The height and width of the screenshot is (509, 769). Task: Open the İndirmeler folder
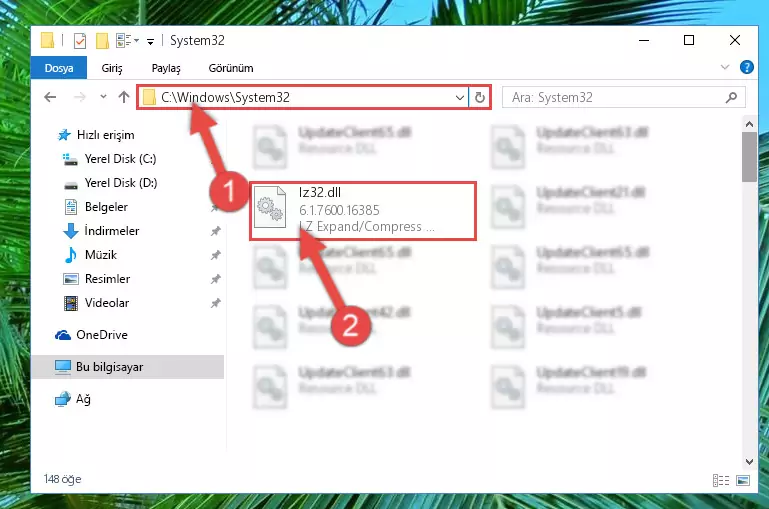click(112, 231)
